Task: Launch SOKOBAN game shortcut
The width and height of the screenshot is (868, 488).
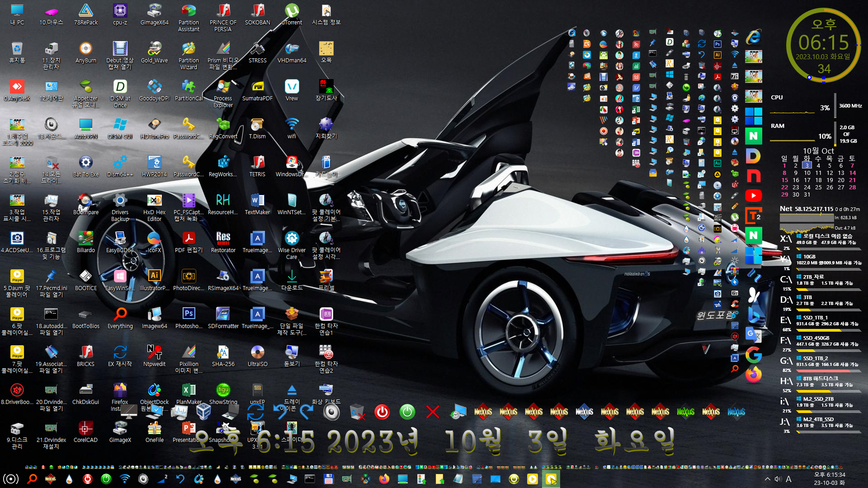Action: 257,14
